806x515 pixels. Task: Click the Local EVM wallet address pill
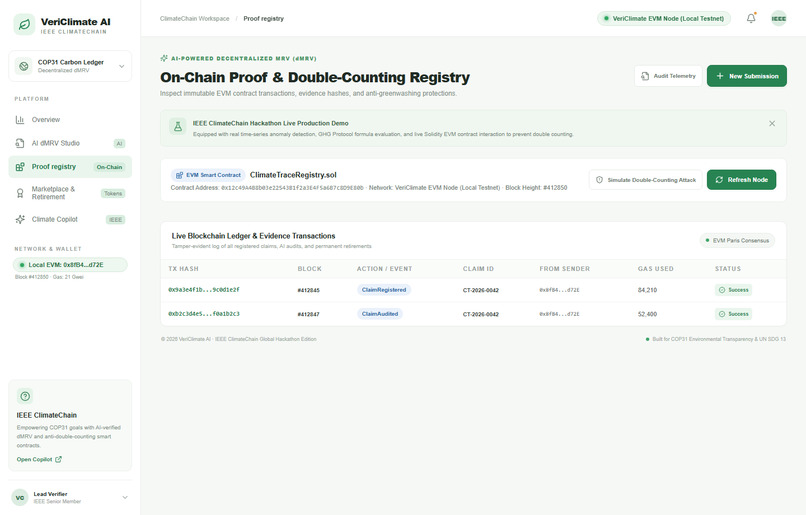pyautogui.click(x=70, y=265)
